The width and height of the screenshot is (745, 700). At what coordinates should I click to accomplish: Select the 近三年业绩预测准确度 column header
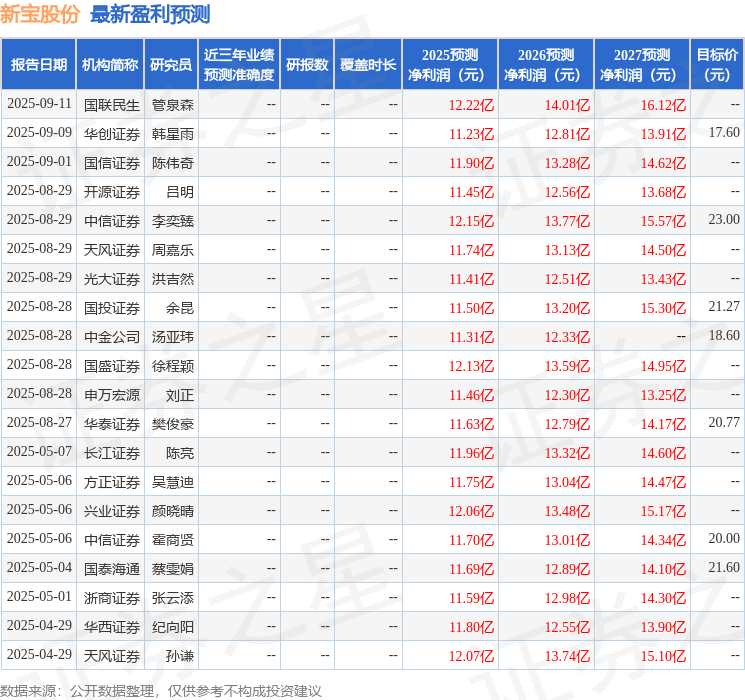239,65
